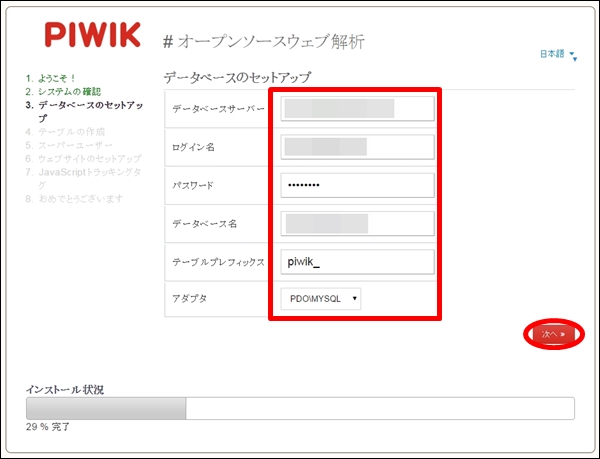Click the 29 % 完了 status text
Screen dimensions: 600x459
coord(48,427)
